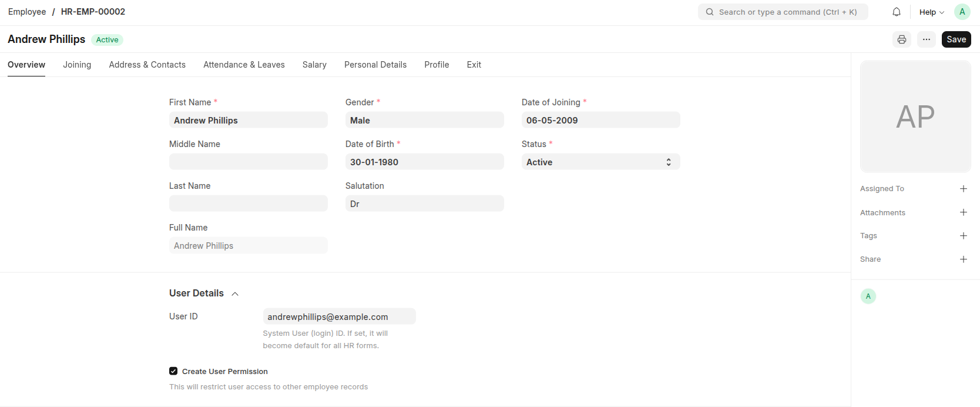The width and height of the screenshot is (980, 407).
Task: Add a file with Attachments plus
Action: [x=964, y=212]
